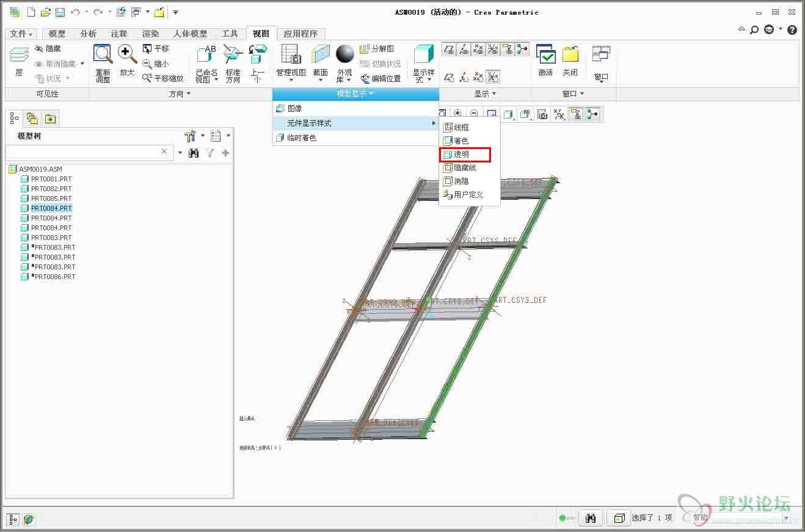
Task: Switch to the Annotate (注释) ribbon tab
Action: tap(119, 34)
